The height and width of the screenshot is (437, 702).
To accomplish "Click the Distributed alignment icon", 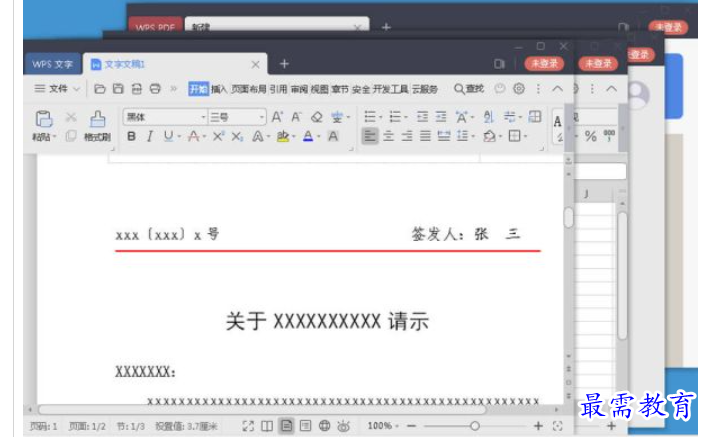I will (x=444, y=136).
